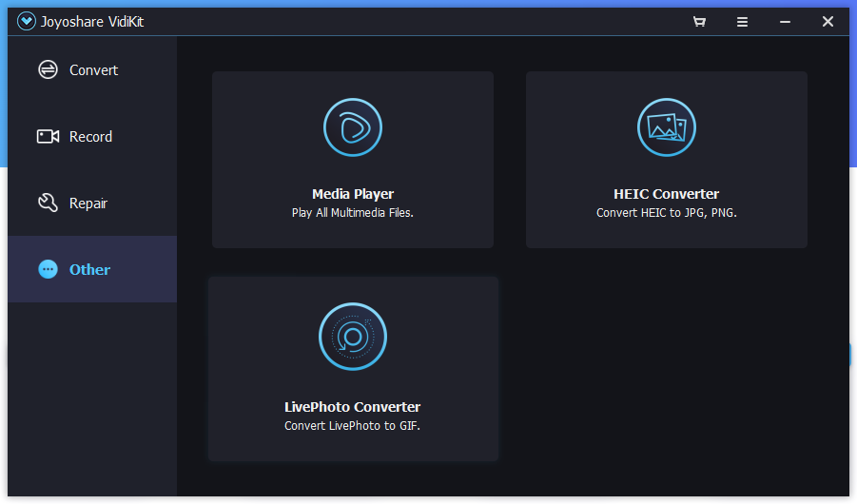Image resolution: width=857 pixels, height=504 pixels.
Task: Open the shopping cart purchase icon
Action: (x=699, y=22)
